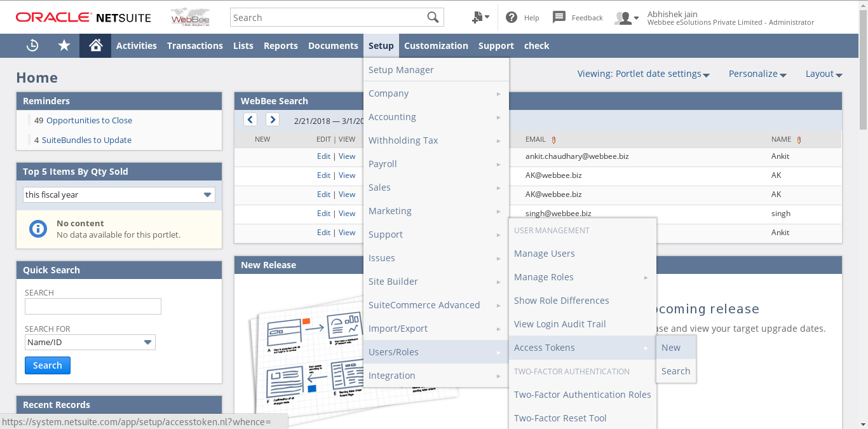This screenshot has height=429, width=868.
Task: Open the Reports menu
Action: [281, 46]
